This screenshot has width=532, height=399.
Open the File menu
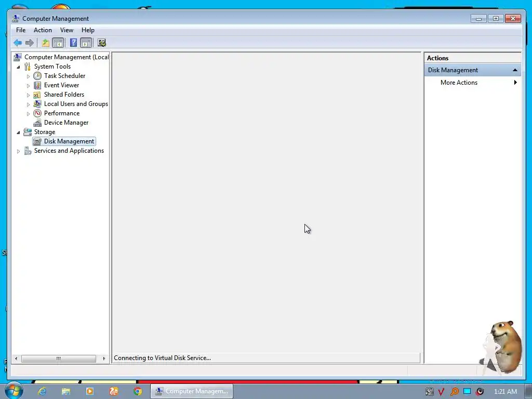click(x=21, y=30)
